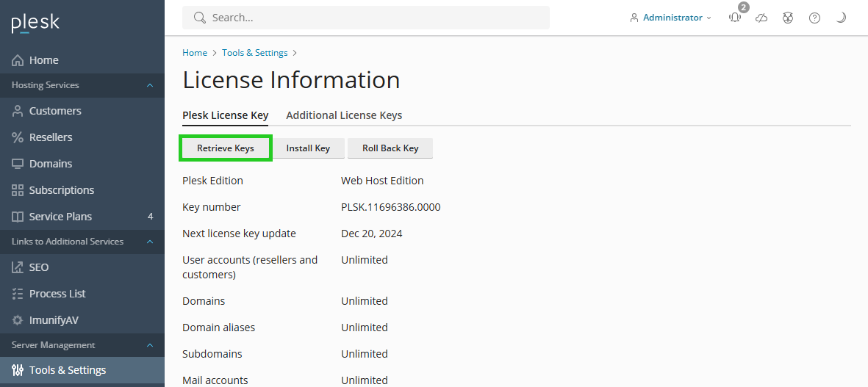
Task: Select the Plesk License Key tab
Action: pyautogui.click(x=225, y=115)
